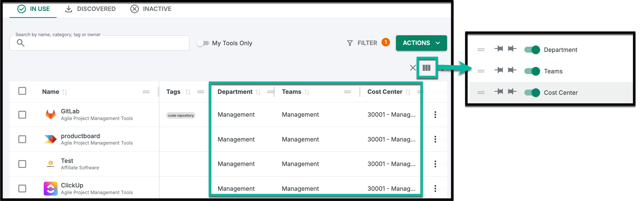Image resolution: width=644 pixels, height=201 pixels.
Task: Turn off the Teams column toggle
Action: (532, 71)
